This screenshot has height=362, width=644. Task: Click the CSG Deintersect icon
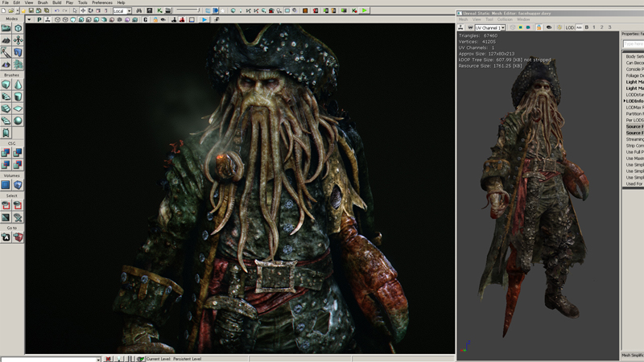coord(18,165)
